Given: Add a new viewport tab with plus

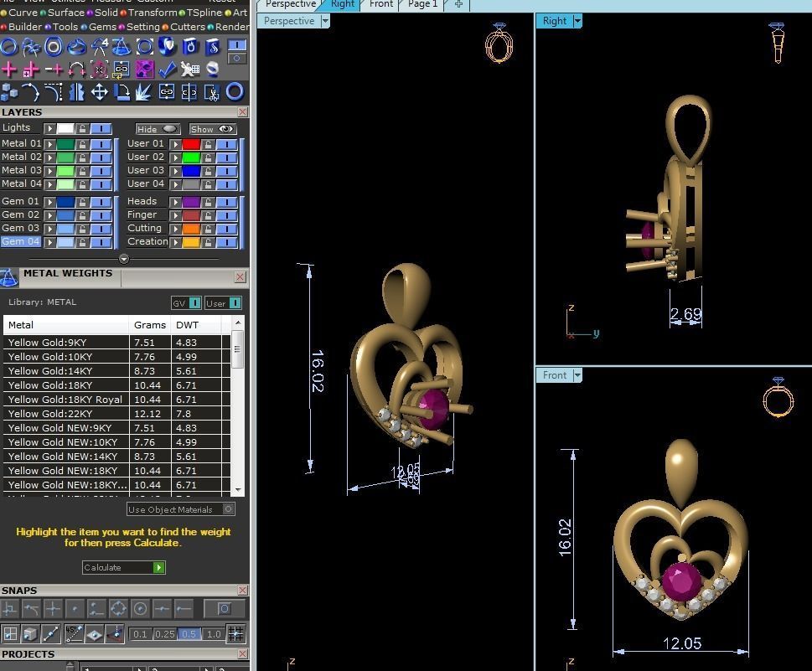Looking at the screenshot, I should [x=459, y=4].
